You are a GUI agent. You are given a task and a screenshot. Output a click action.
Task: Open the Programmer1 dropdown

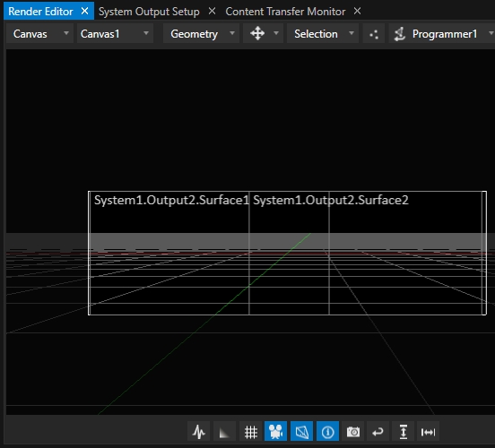[x=442, y=33]
